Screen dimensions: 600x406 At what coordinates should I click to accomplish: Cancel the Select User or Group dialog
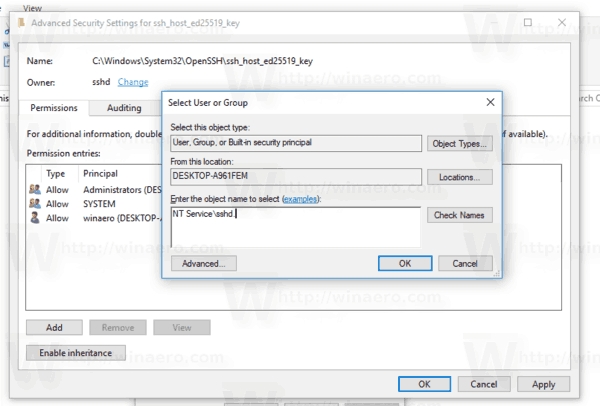pyautogui.click(x=465, y=263)
